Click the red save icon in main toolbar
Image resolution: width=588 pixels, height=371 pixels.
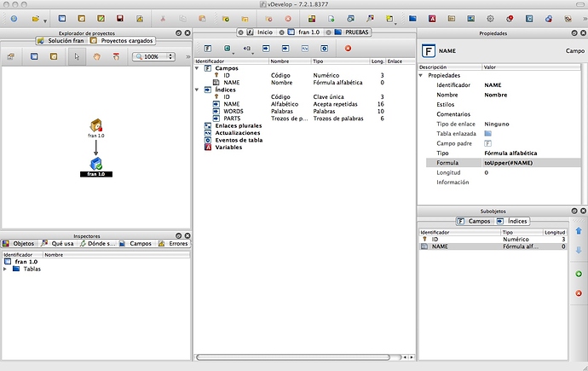120,18
